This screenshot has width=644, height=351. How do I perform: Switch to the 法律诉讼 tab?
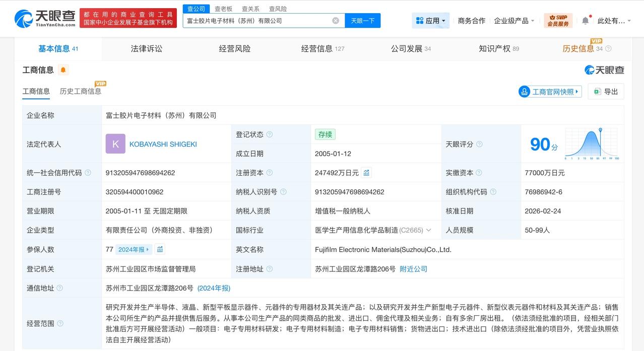[x=146, y=48]
